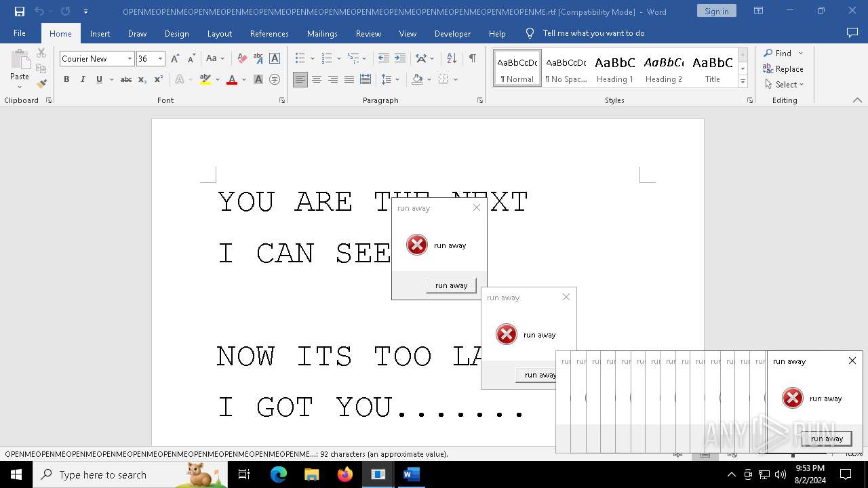Toggle Show/Hide paragraph marks

click(473, 59)
